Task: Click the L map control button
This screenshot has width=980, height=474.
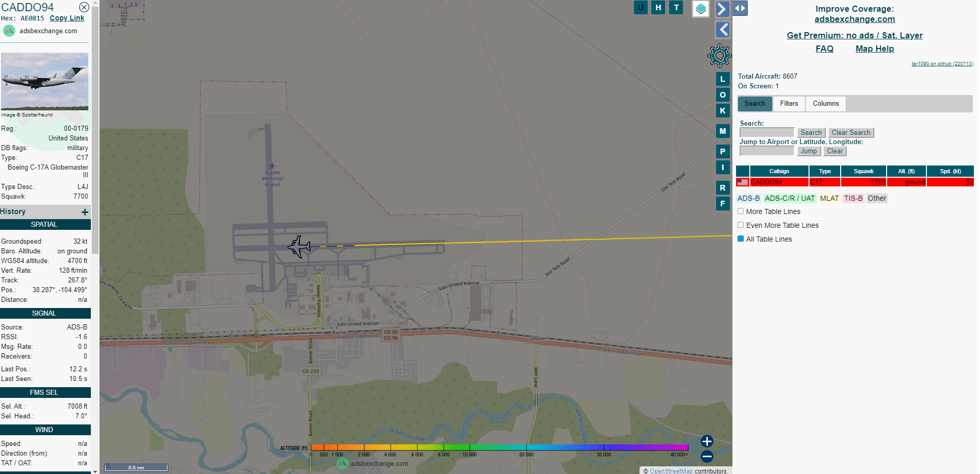Action: [723, 79]
